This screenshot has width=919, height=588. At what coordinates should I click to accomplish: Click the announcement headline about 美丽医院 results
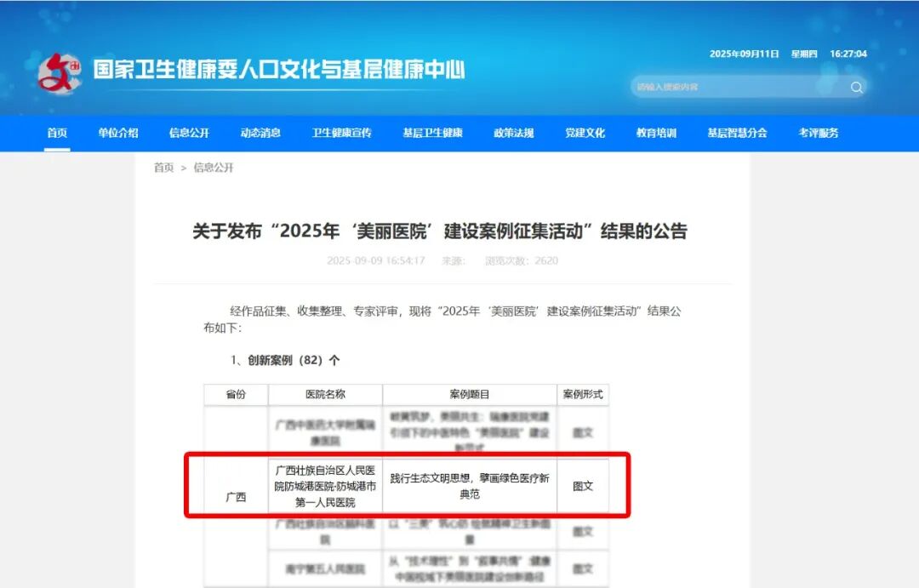pos(440,231)
